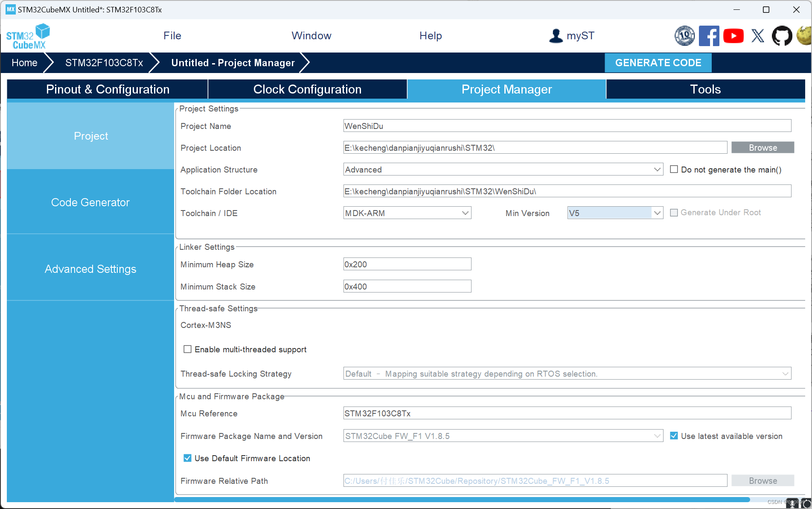This screenshot has height=509, width=812.
Task: Open the Application Structure dropdown
Action: [x=503, y=170]
